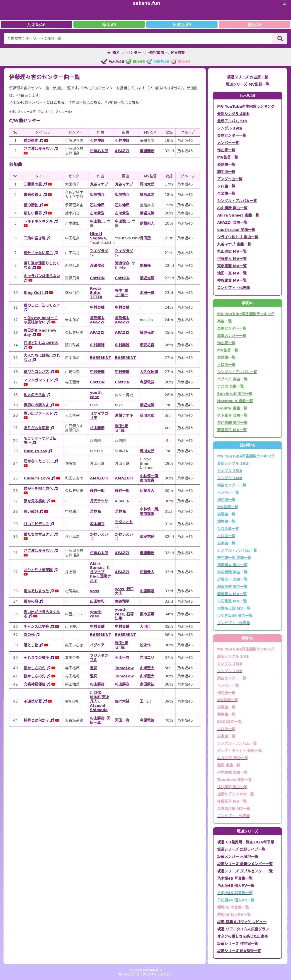291x980 pixels.
Task: Open YouTube icon for それまでの猶予
Action: click(x=57, y=657)
